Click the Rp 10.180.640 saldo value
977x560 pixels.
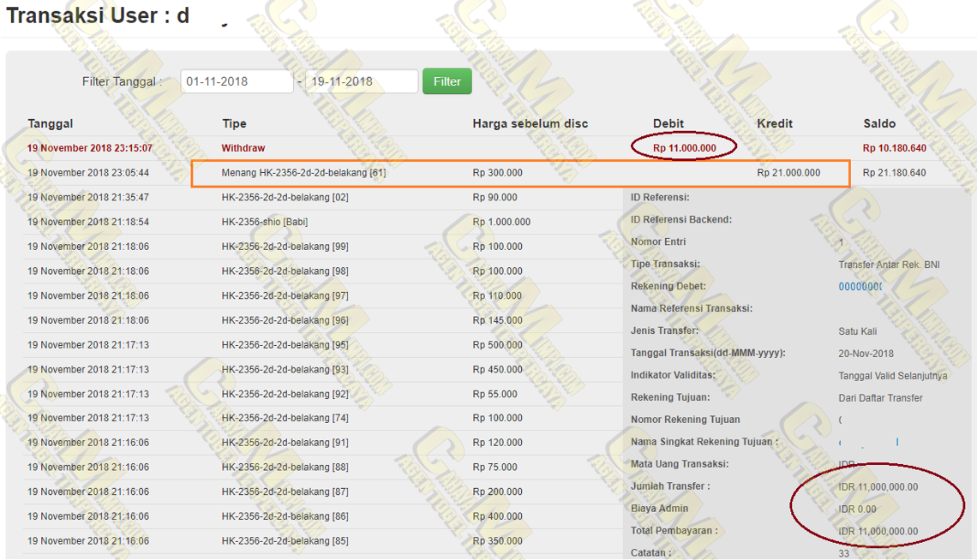pos(894,148)
